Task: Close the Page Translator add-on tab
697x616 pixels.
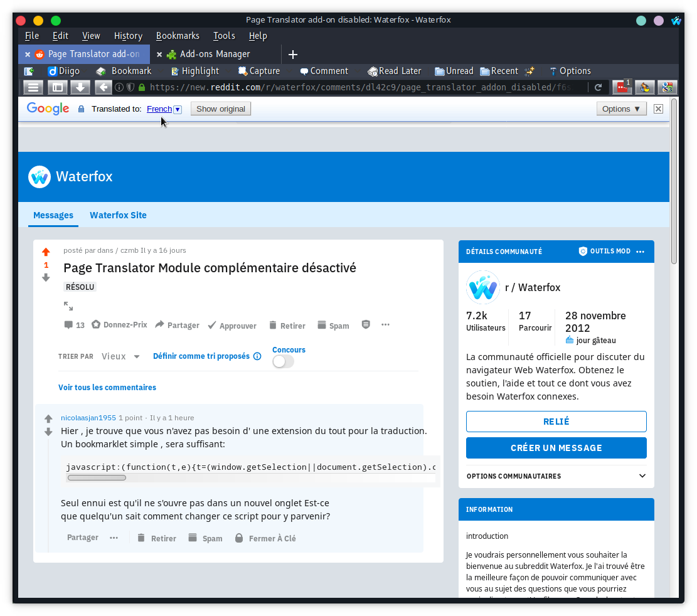Action: coord(28,54)
